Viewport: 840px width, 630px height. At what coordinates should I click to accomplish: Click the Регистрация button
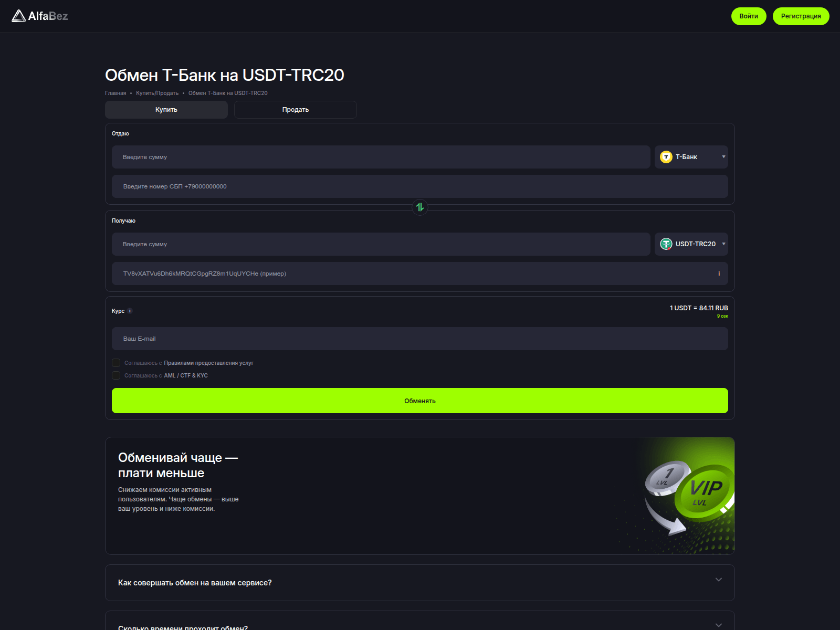coord(801,16)
